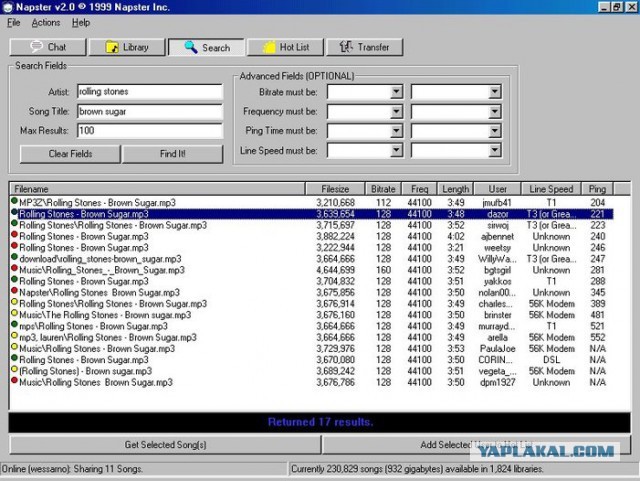Click green status dot for yakkos row
Viewport: 640px width, 481px height.
click(x=14, y=279)
